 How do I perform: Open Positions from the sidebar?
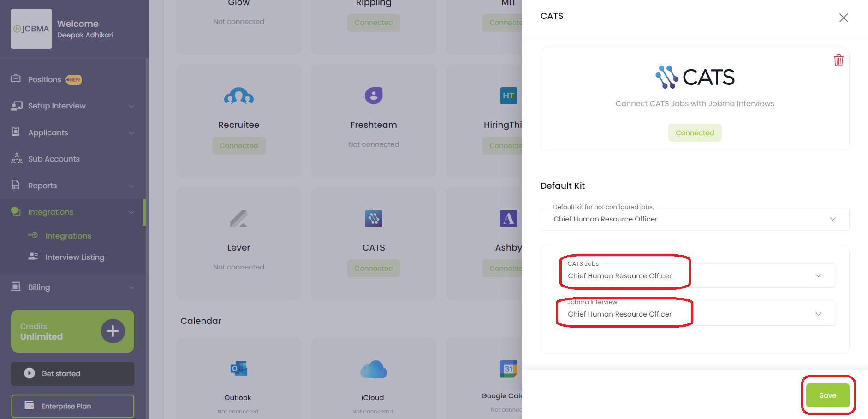[x=45, y=79]
